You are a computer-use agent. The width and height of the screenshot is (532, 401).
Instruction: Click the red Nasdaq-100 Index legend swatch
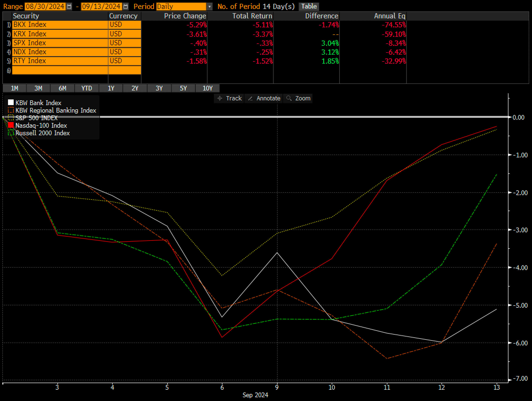click(11, 125)
